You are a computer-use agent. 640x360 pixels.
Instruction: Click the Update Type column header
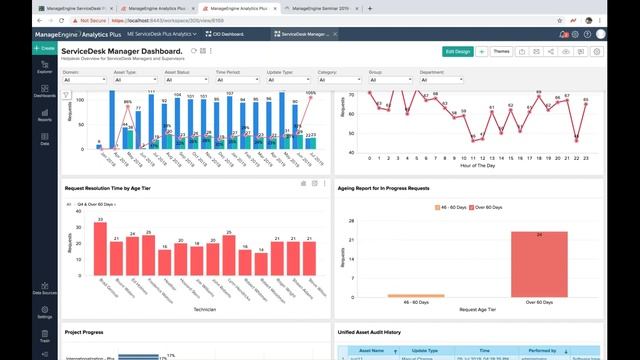424,351
